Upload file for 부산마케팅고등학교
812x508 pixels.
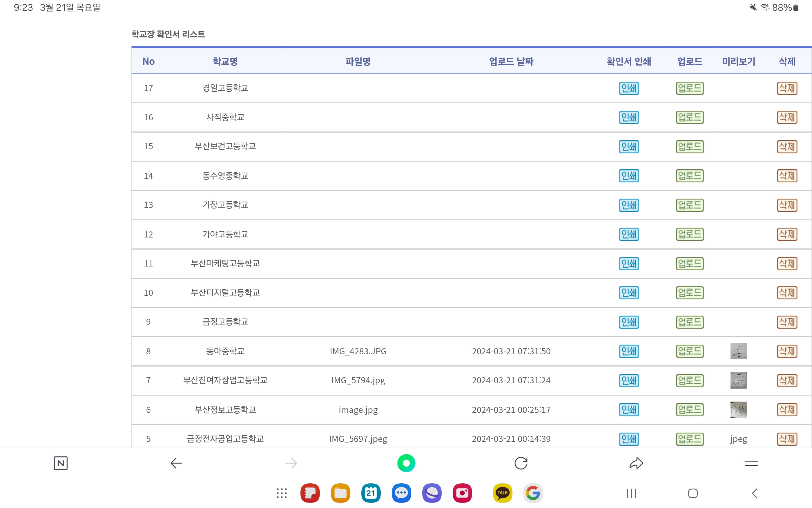[x=690, y=263]
